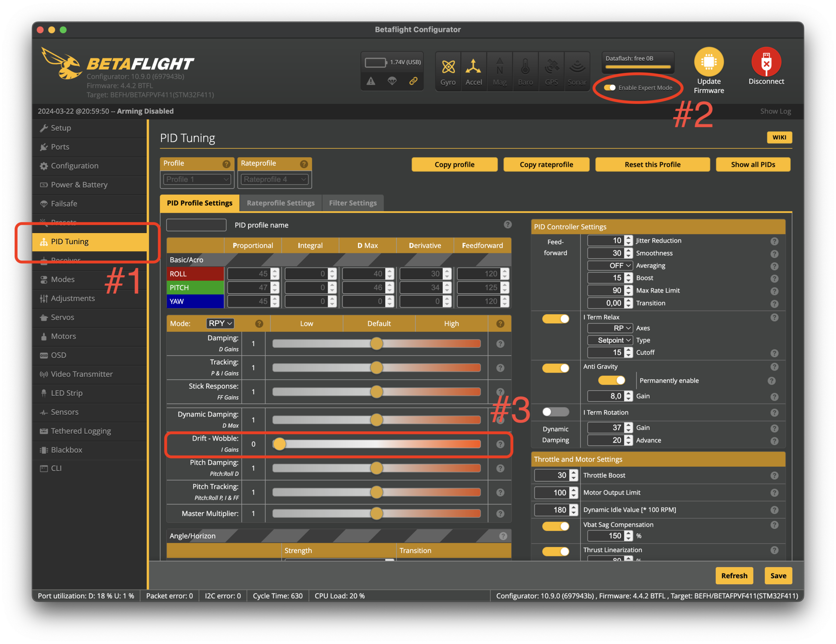Image resolution: width=836 pixels, height=644 pixels.
Task: Click Reset this Profile button
Action: click(x=652, y=164)
